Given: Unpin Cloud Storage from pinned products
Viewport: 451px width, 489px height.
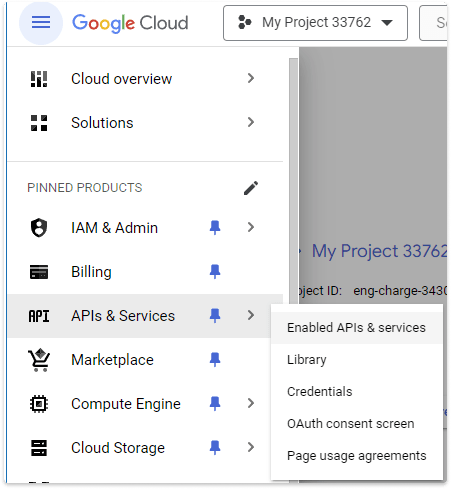Looking at the screenshot, I should point(215,447).
